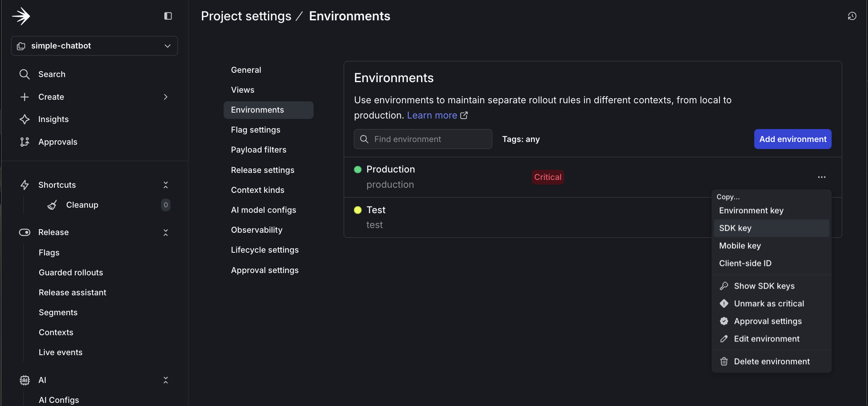868x406 pixels.
Task: Switch to the Flag settings tab
Action: coord(255,129)
